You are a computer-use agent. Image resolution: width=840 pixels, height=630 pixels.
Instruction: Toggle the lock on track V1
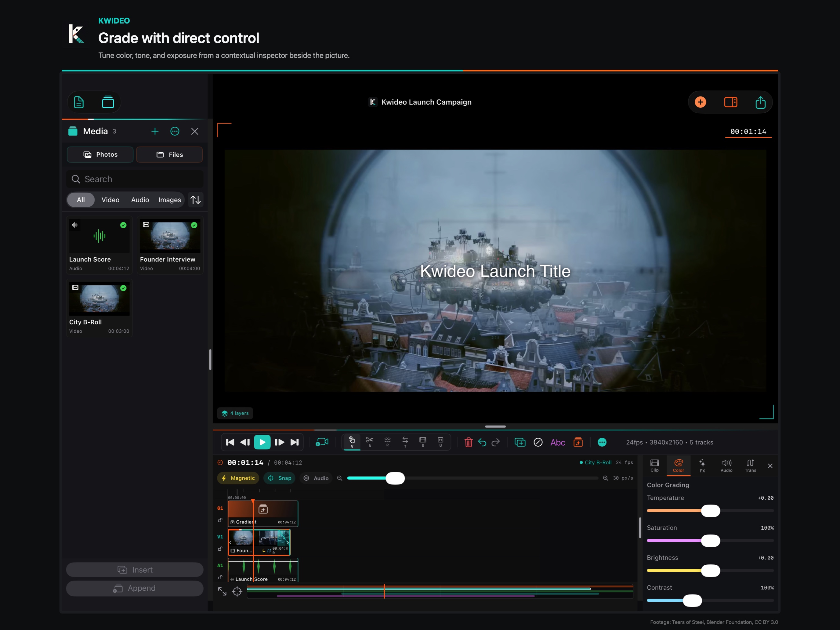(220, 549)
